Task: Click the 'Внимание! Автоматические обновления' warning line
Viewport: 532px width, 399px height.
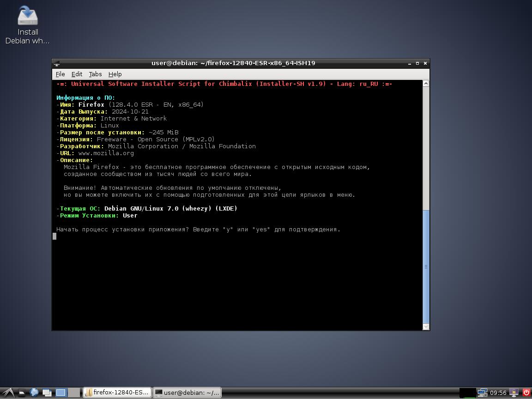Action: tap(173, 188)
